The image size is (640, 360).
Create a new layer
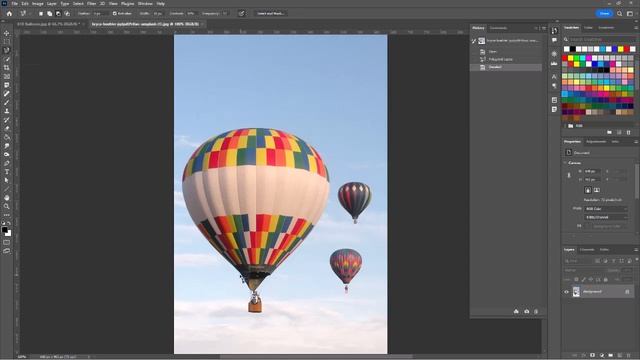(620, 356)
